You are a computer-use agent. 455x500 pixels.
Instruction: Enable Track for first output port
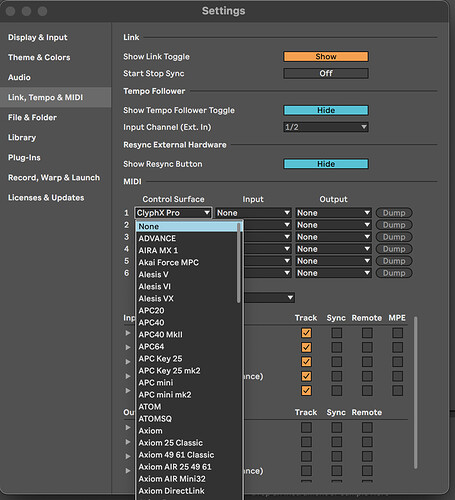[306, 427]
